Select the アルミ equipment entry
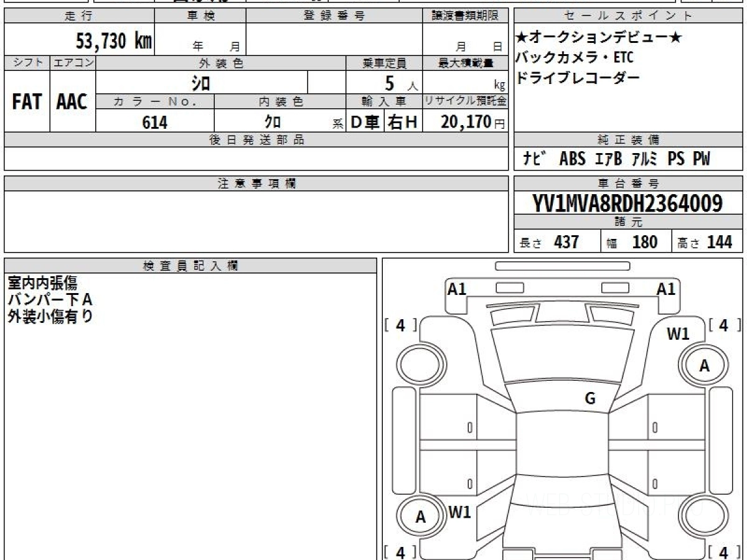 644,159
